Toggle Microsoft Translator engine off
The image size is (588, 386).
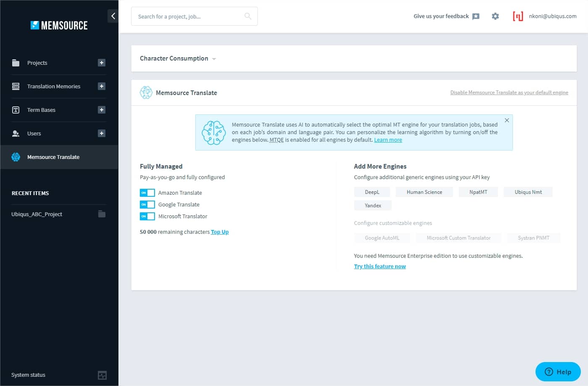[x=147, y=216]
